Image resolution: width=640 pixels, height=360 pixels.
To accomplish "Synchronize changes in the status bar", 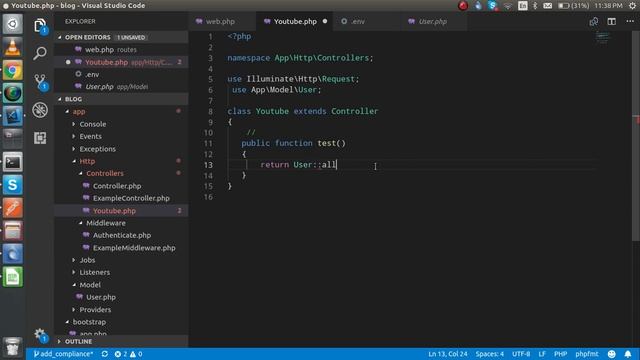I will 105,354.
